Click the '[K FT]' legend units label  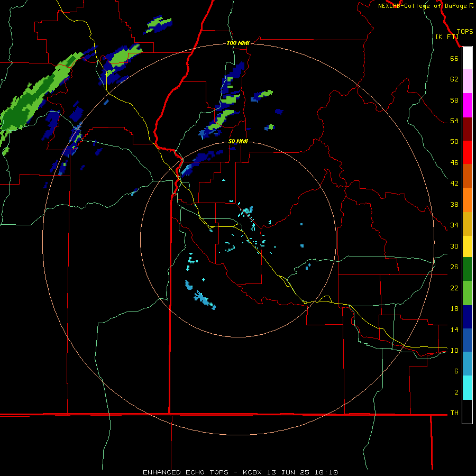pyautogui.click(x=447, y=36)
